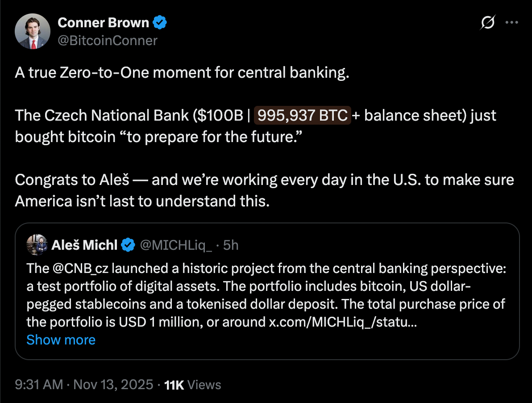532x403 pixels.
Task: Click the 9:31 AM · Nov 13, 2025 timestamp
Action: point(84,384)
